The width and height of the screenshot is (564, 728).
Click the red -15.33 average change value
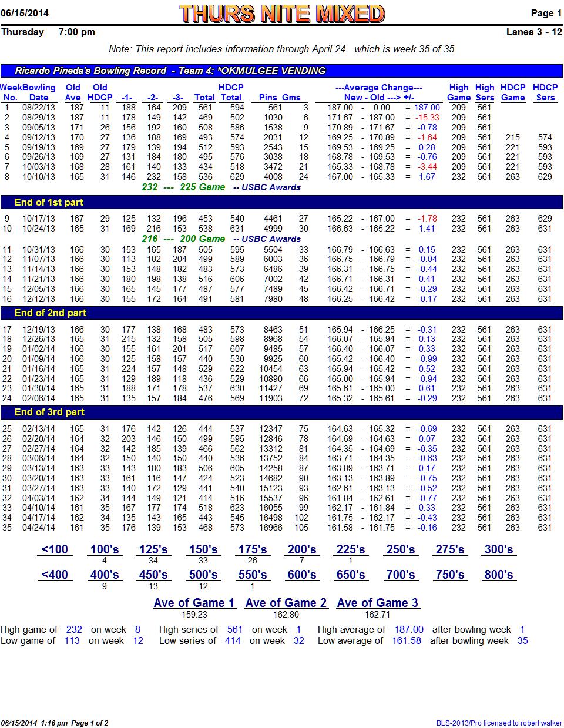pos(428,118)
